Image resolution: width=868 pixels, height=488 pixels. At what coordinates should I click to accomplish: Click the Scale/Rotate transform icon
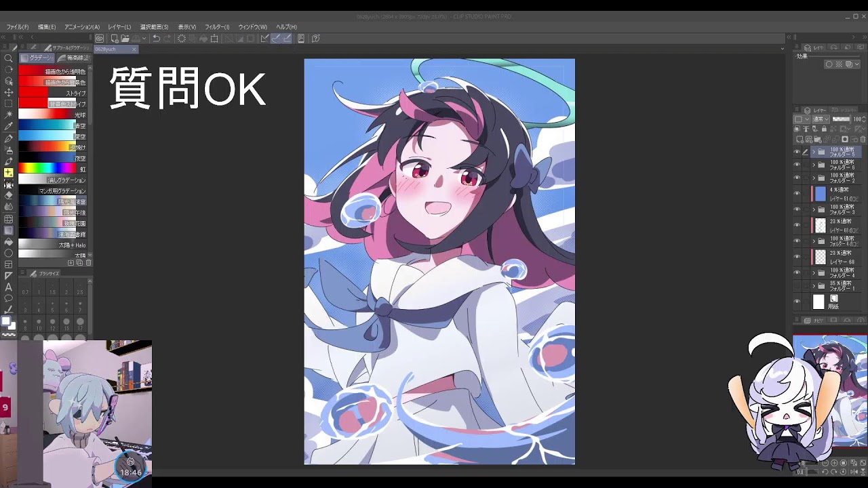click(214, 39)
